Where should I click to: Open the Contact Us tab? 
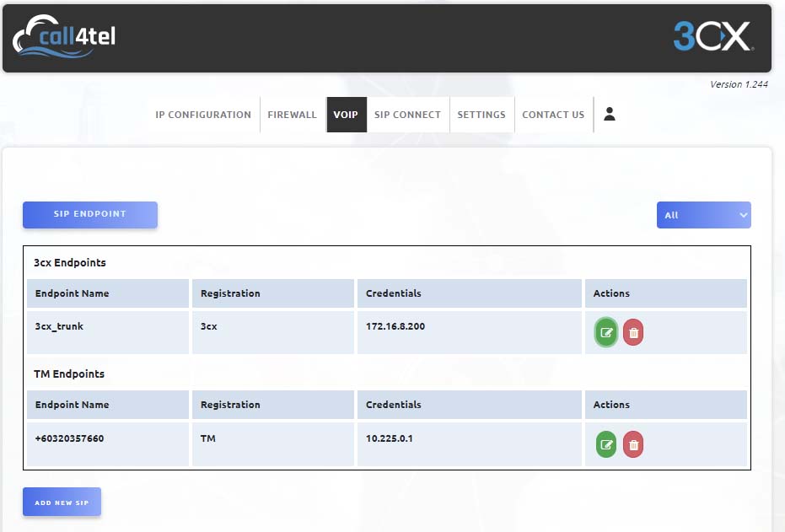point(553,115)
